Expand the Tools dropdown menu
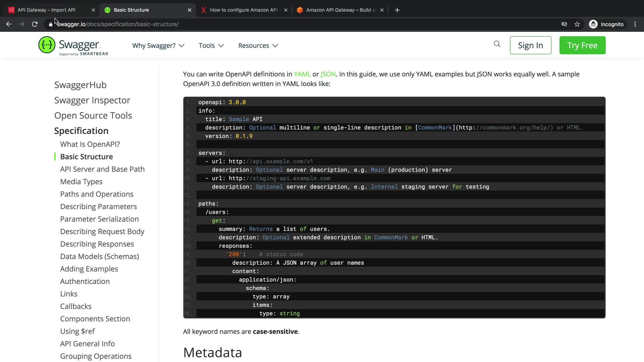The image size is (644, 362). 211,46
